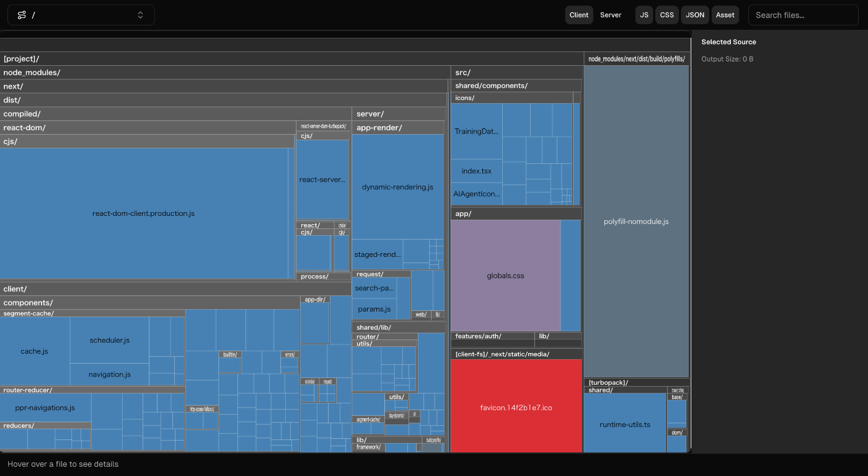
Task: Select polyfill-nomodule.js block
Action: point(636,222)
